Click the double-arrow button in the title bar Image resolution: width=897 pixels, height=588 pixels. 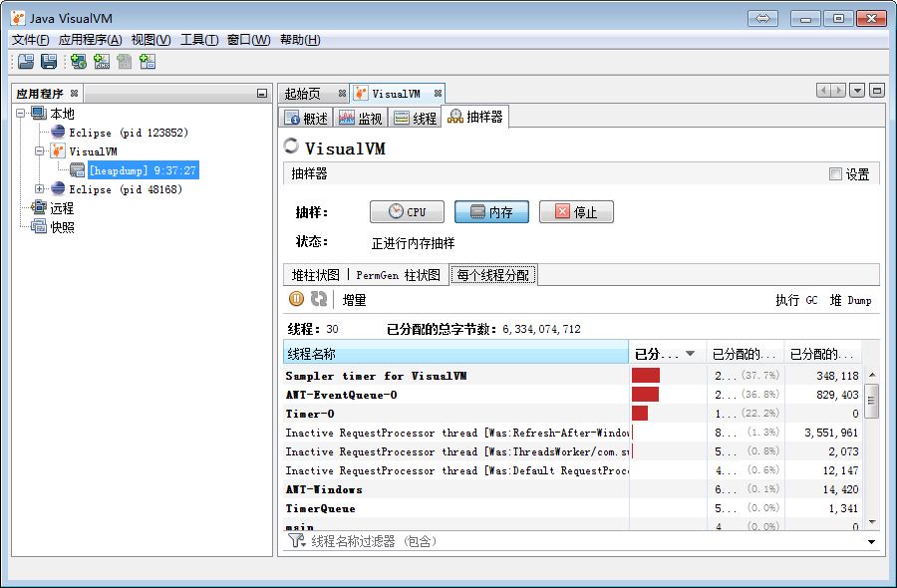click(762, 18)
